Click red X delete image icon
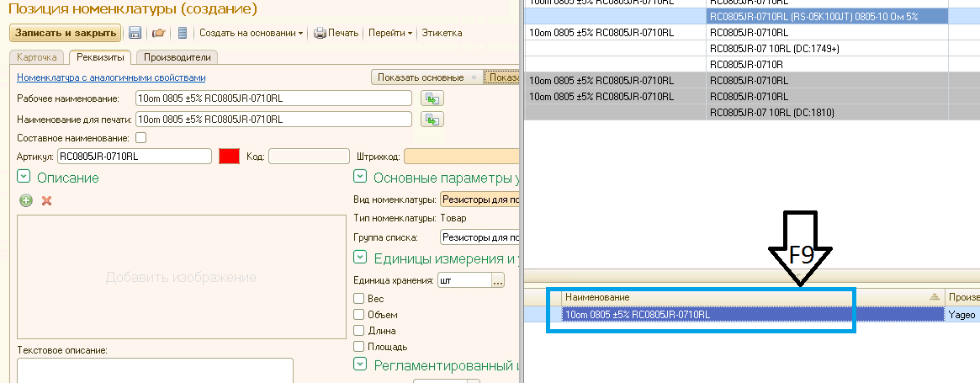The height and width of the screenshot is (383, 980). tap(47, 200)
